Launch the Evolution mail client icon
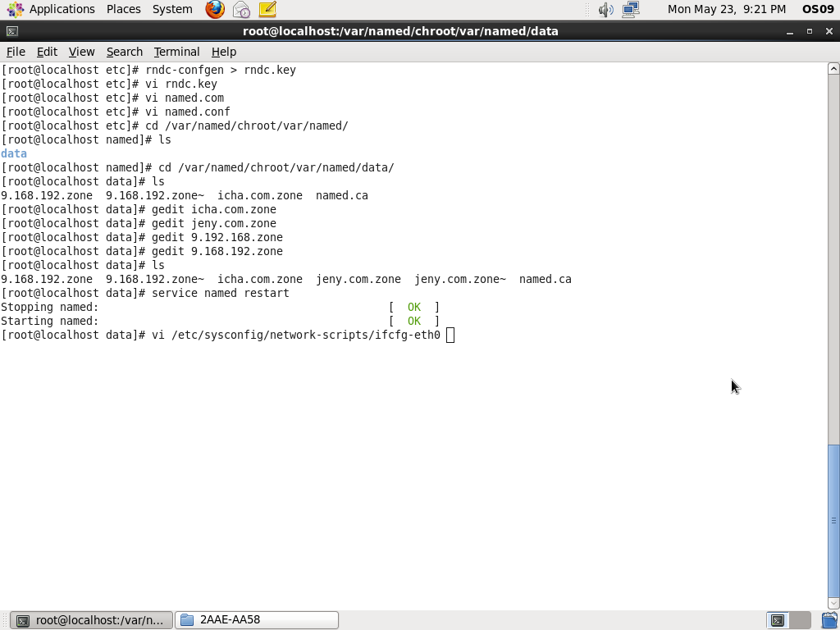840x630 pixels. click(x=240, y=9)
